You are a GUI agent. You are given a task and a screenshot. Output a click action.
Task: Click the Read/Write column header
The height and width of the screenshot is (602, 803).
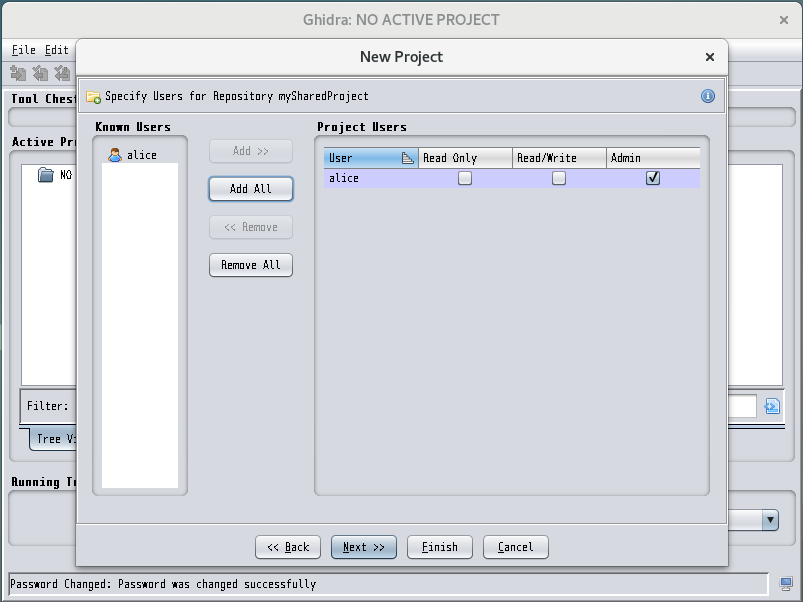coord(559,158)
